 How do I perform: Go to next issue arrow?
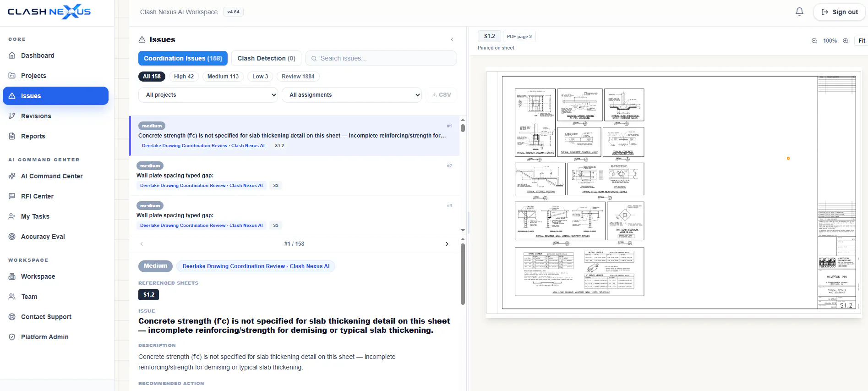pos(447,244)
